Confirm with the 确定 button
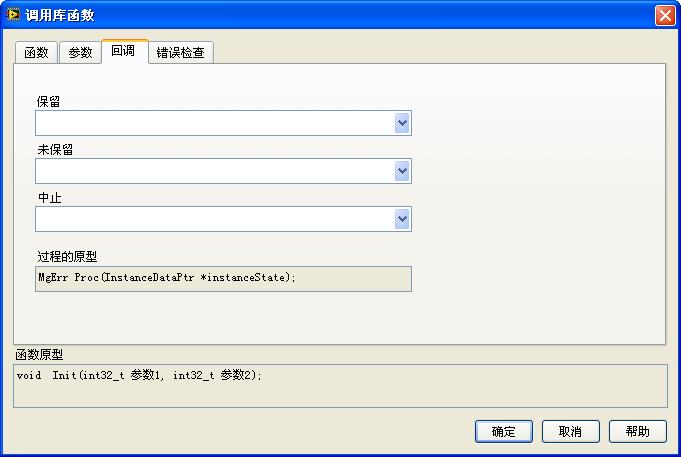Image resolution: width=681 pixels, height=457 pixels. [x=504, y=431]
